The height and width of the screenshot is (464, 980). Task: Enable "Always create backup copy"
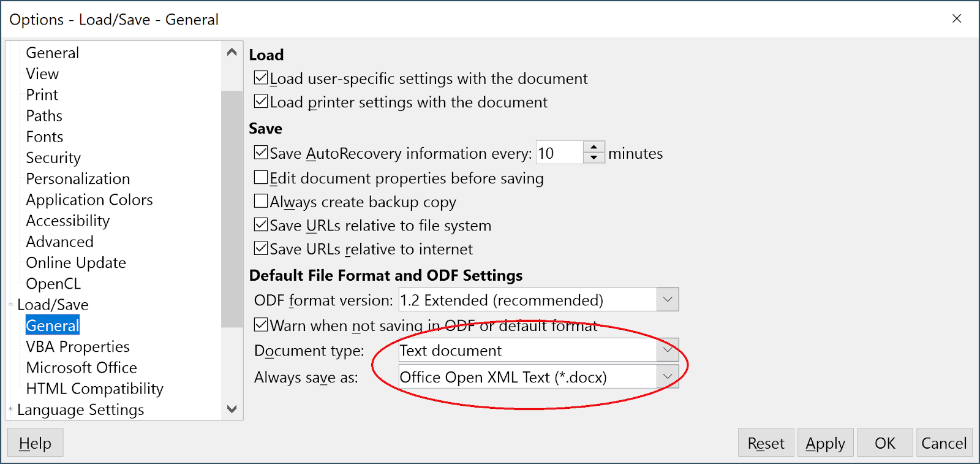260,201
